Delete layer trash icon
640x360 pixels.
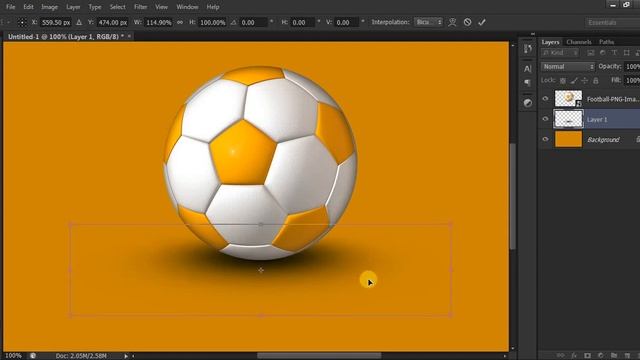coord(627,356)
